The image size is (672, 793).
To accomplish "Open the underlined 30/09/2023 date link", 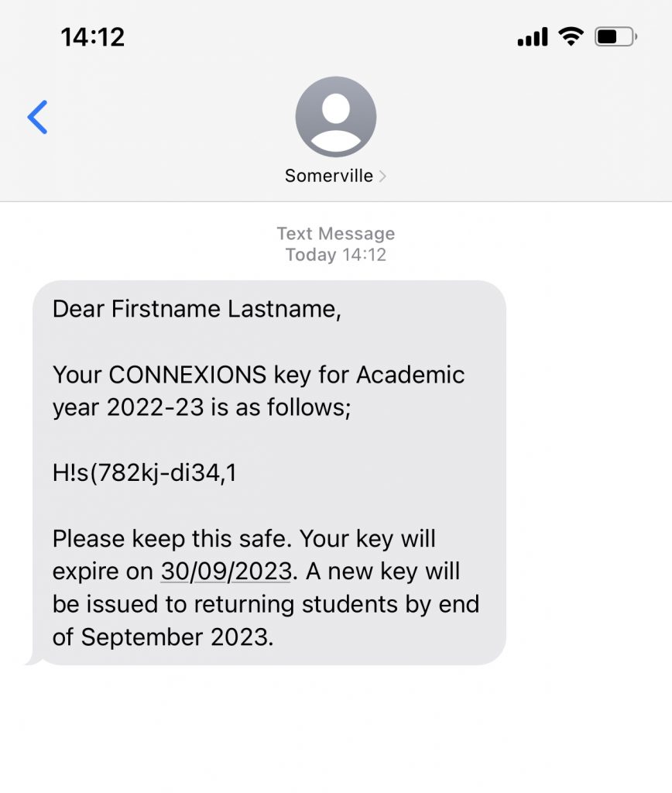I will coord(226,572).
